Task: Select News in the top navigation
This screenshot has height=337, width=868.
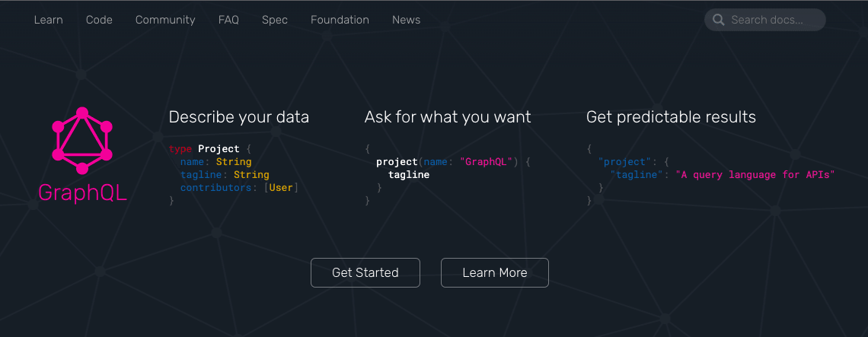Action: 406,20
